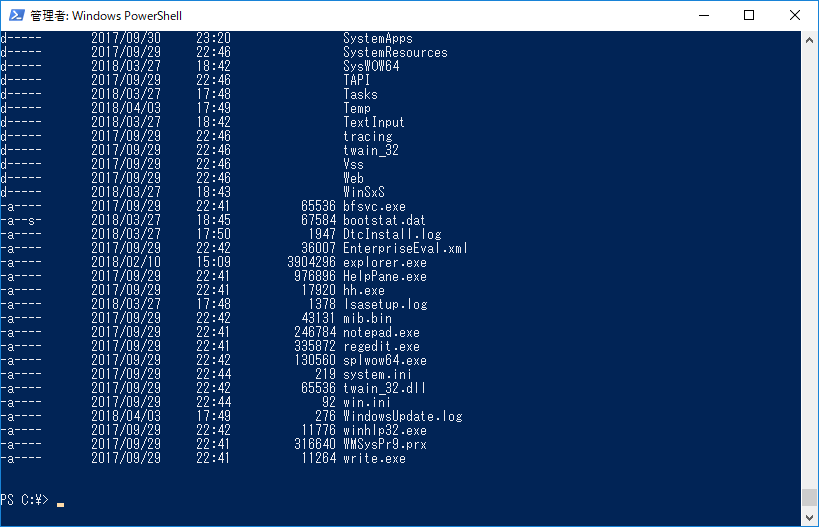Click the scrollbar down arrow
This screenshot has width=819, height=527.
pos(809,518)
